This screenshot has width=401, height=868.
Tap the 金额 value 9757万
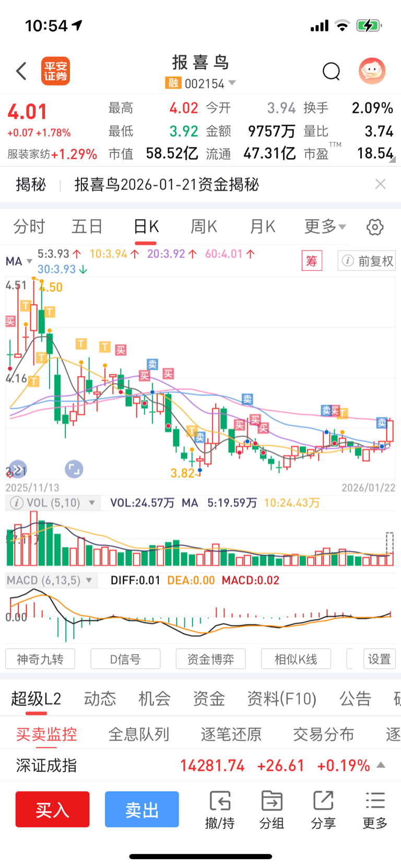(272, 131)
